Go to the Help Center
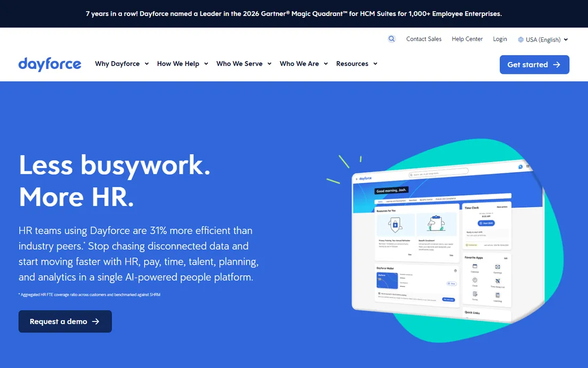Viewport: 588px width, 368px height. (467, 39)
